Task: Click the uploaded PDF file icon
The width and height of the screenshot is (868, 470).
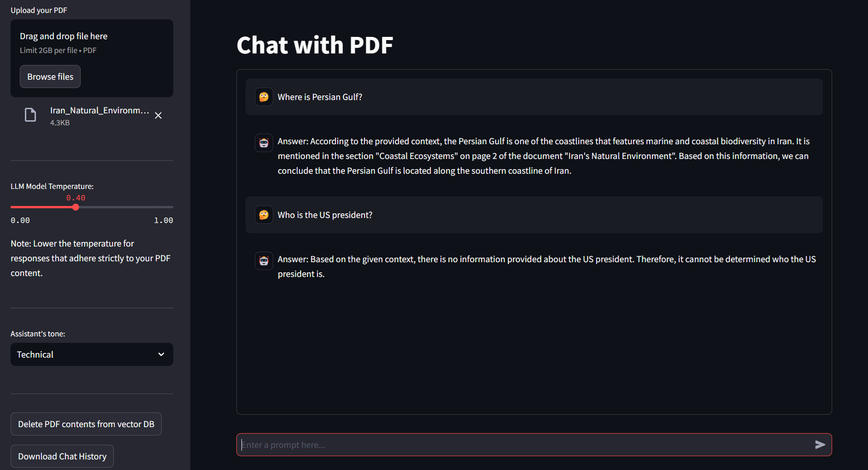Action: [30, 115]
